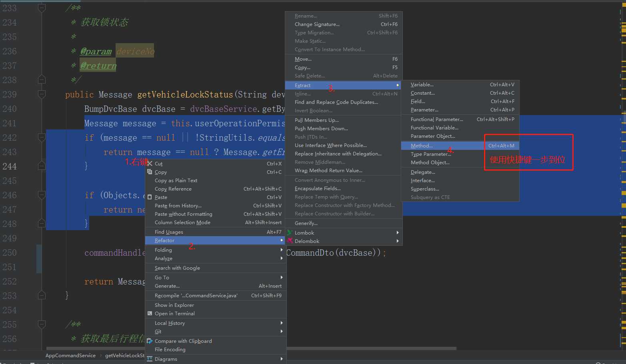626x364 pixels.
Task: Expand the Refactor submenu
Action: (216, 240)
